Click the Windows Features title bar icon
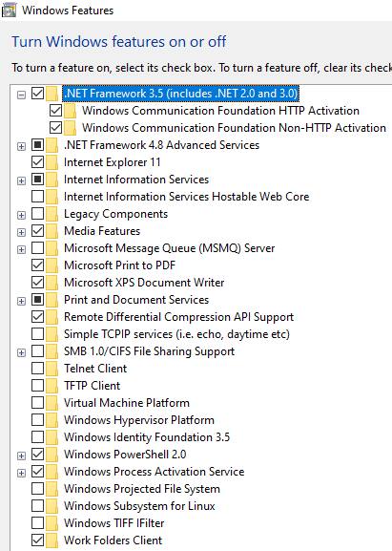This screenshot has height=551, width=392. point(9,10)
